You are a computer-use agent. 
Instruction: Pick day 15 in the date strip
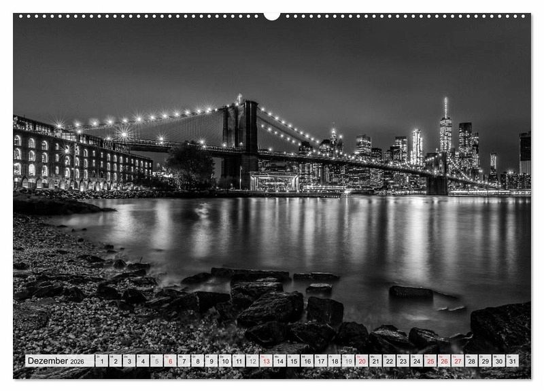pyautogui.click(x=294, y=361)
